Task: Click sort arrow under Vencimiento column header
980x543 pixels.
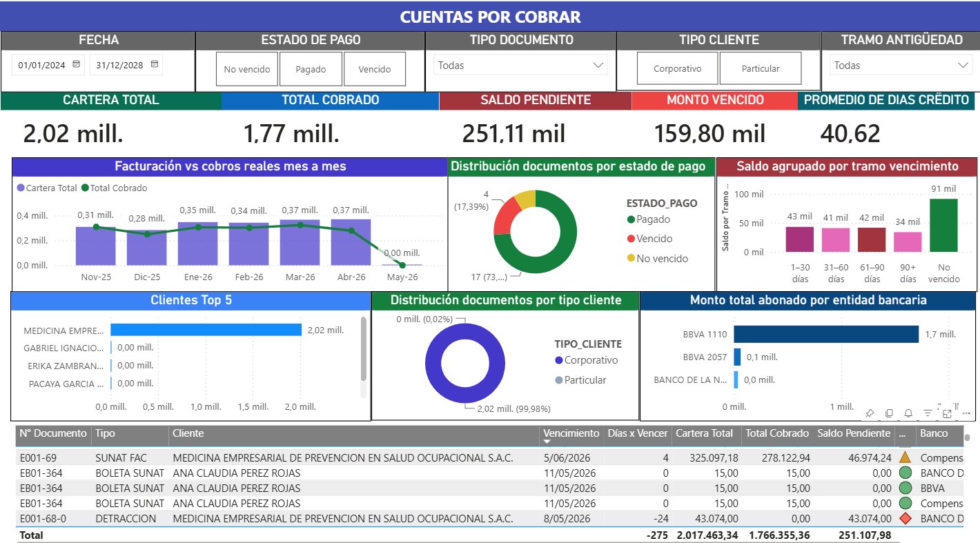Action: (x=547, y=441)
